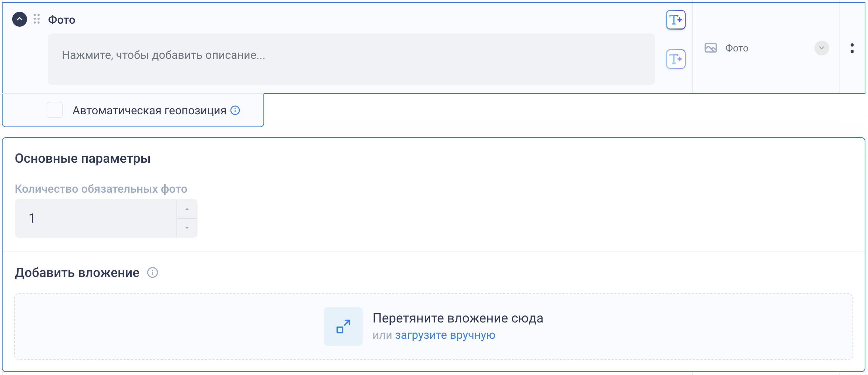This screenshot has height=375, width=868.
Task: Click the upload arrow icon in drop zone
Action: [x=343, y=326]
